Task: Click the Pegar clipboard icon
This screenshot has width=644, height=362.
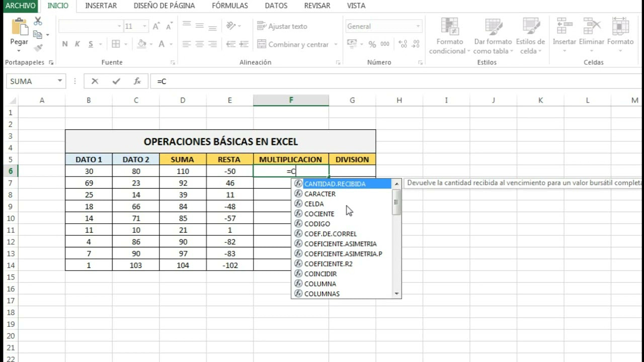Action: (19, 27)
